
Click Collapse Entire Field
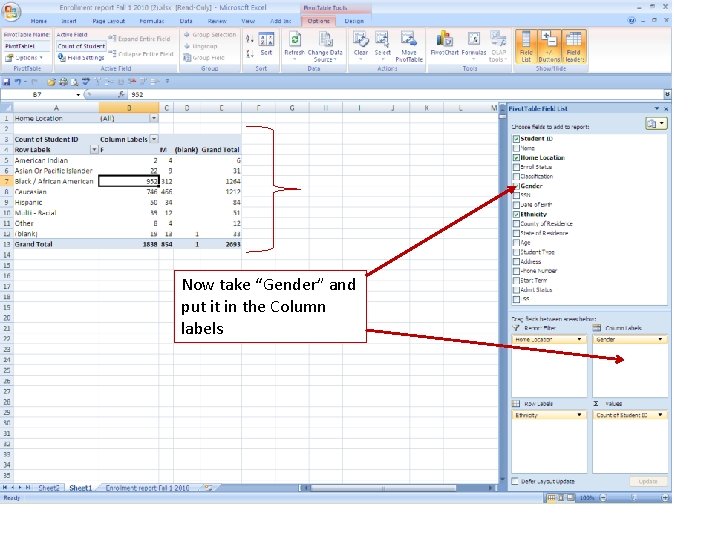pyautogui.click(x=141, y=54)
